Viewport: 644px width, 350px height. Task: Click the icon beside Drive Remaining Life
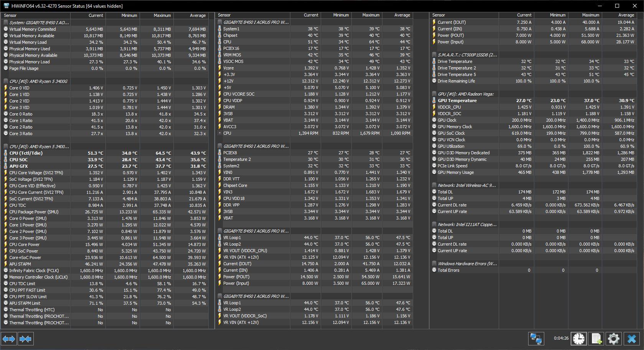(x=434, y=81)
